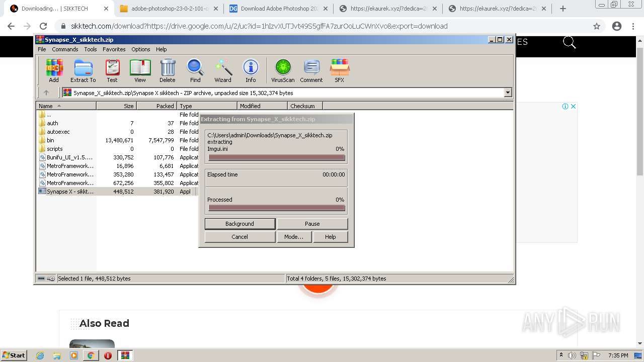Click the Info toolbar icon
This screenshot has width=644, height=362.
[251, 70]
